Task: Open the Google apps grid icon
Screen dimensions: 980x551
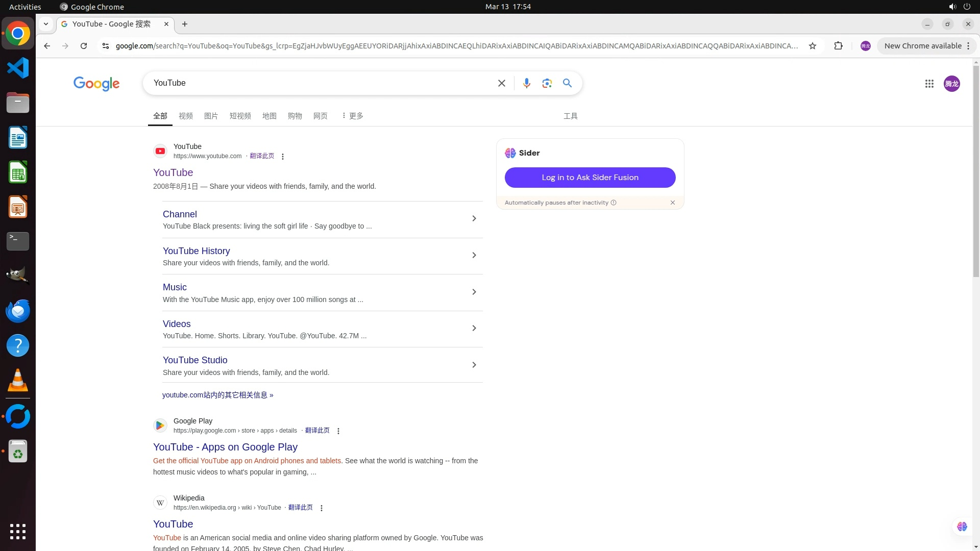Action: coord(929,84)
